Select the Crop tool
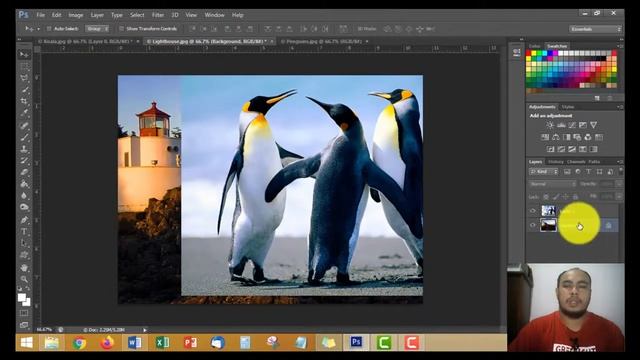This screenshot has width=640, height=360. tap(24, 102)
